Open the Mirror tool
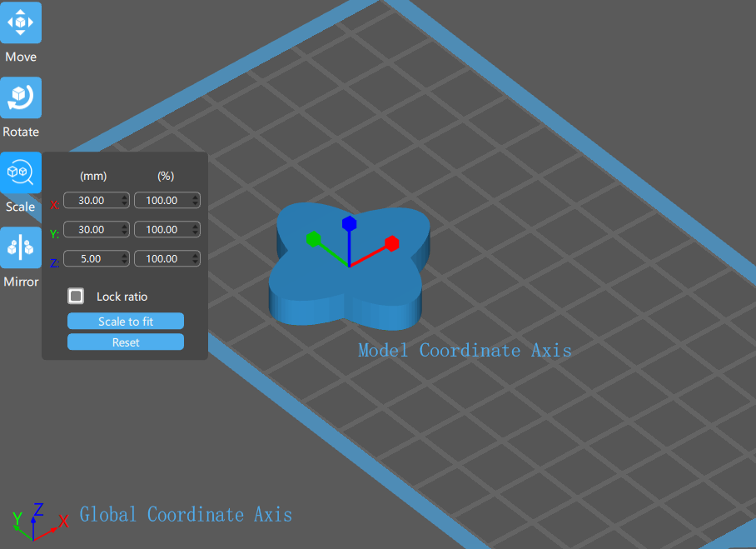756x549 pixels. pyautogui.click(x=21, y=247)
